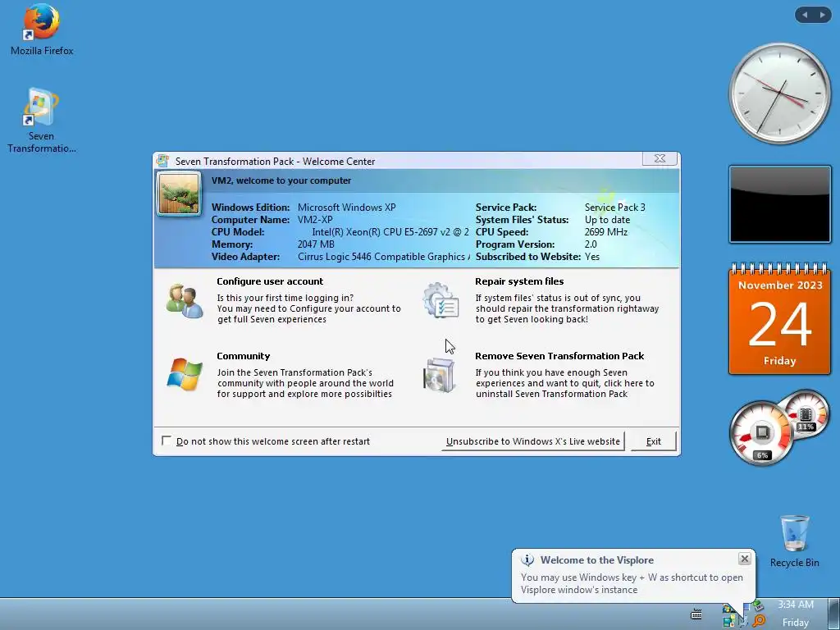840x630 pixels.
Task: Click the Service Pack 3 value
Action: point(615,208)
